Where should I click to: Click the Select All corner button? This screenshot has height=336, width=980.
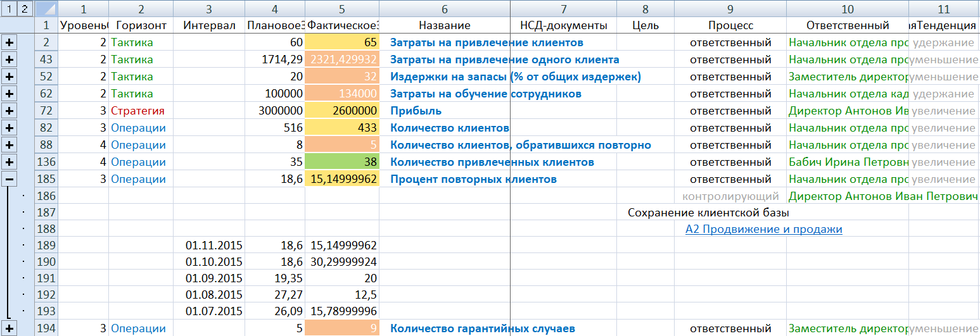46,9
